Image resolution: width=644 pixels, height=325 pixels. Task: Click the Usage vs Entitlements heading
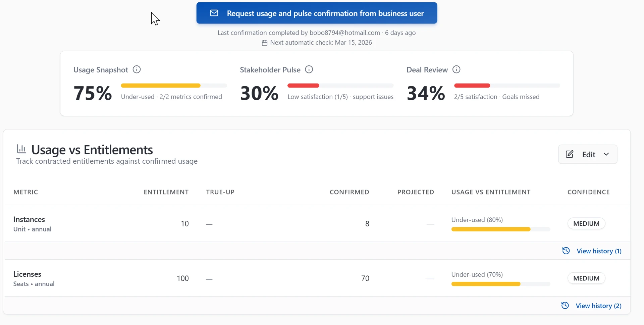[92, 150]
